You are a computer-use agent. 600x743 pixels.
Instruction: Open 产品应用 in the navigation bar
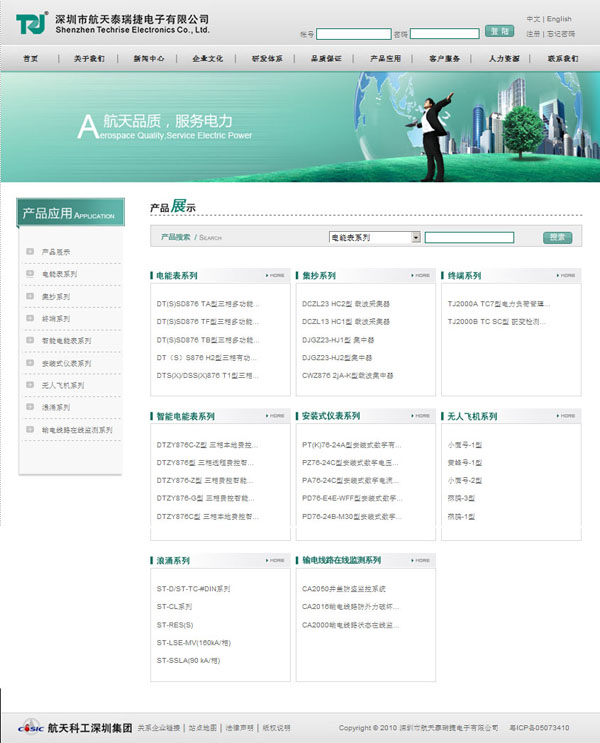click(385, 58)
